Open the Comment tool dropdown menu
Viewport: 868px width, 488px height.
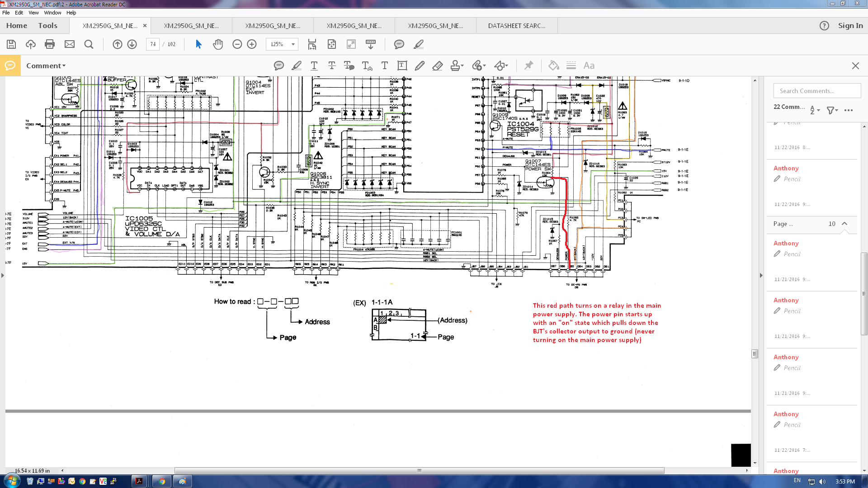pos(46,66)
